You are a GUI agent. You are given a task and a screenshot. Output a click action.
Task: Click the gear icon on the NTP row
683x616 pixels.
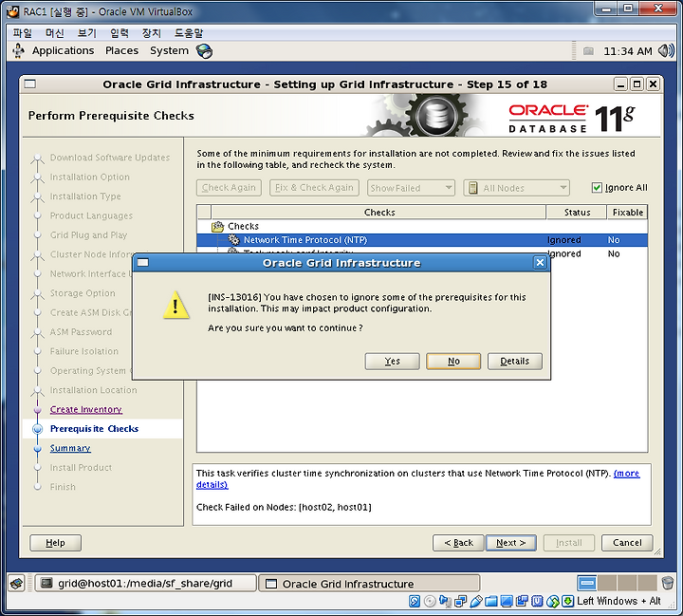(234, 239)
